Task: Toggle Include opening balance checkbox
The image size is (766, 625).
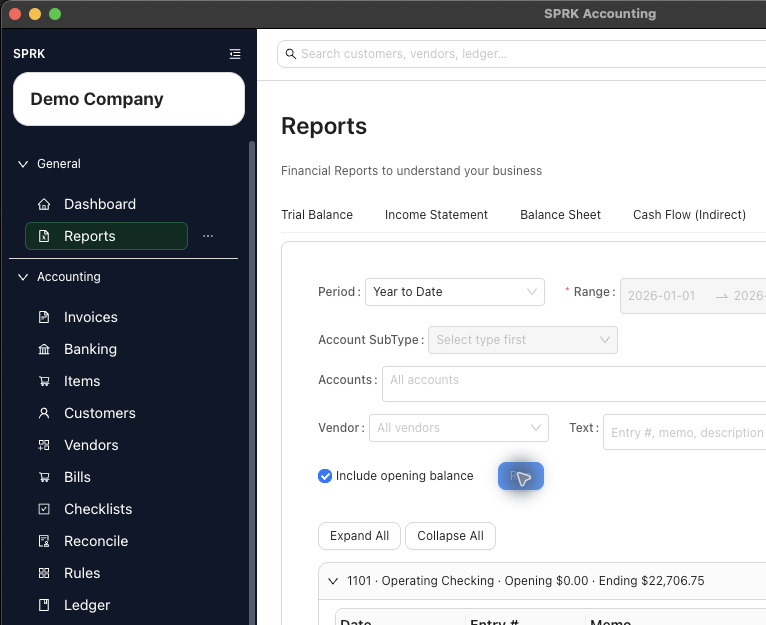Action: coord(325,476)
